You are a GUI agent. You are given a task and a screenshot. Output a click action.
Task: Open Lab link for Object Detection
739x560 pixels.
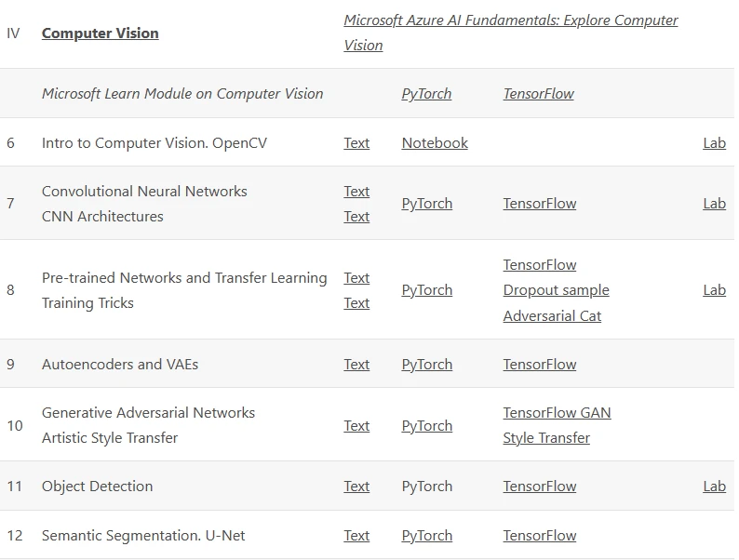pyautogui.click(x=714, y=487)
